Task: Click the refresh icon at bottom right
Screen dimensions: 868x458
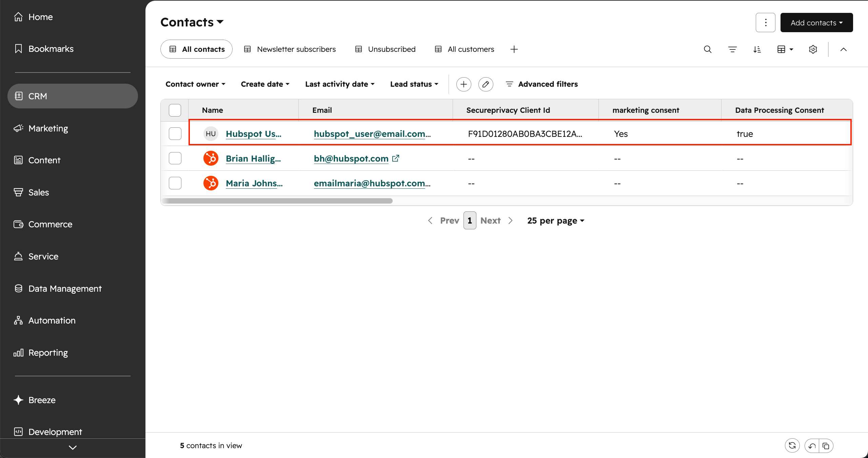Action: click(x=792, y=446)
